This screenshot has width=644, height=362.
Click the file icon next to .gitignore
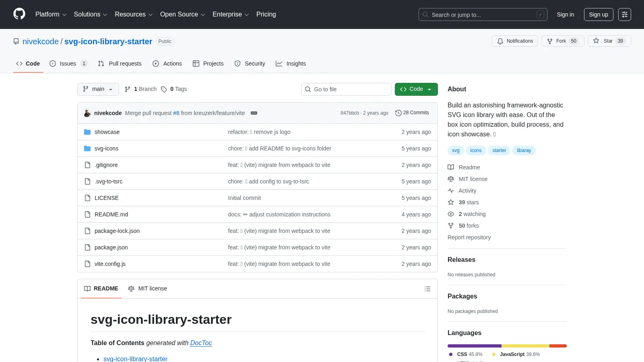87,165
